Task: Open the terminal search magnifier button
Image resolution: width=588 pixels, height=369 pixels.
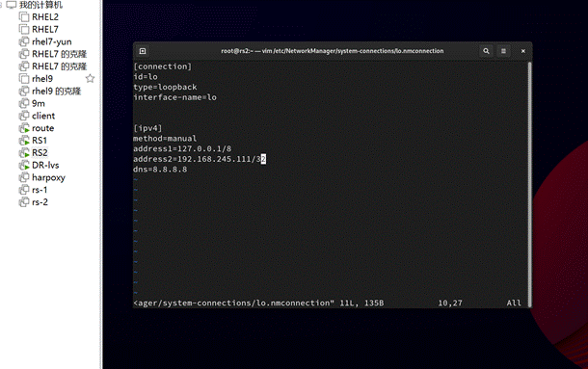Action: tap(486, 51)
